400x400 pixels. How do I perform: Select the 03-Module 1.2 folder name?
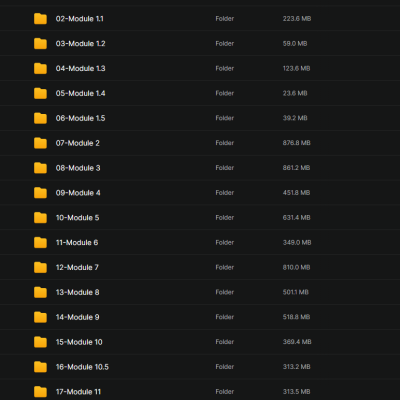pyautogui.click(x=81, y=44)
